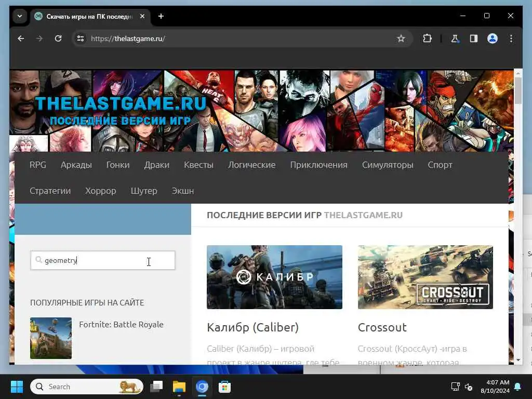
Task: Open the Гонки category
Action: [118, 165]
